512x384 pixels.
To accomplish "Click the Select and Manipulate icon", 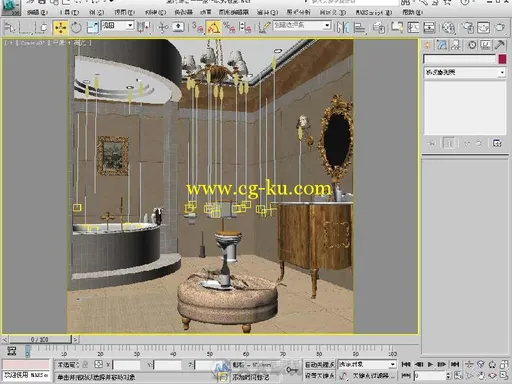I will pyautogui.click(x=163, y=27).
